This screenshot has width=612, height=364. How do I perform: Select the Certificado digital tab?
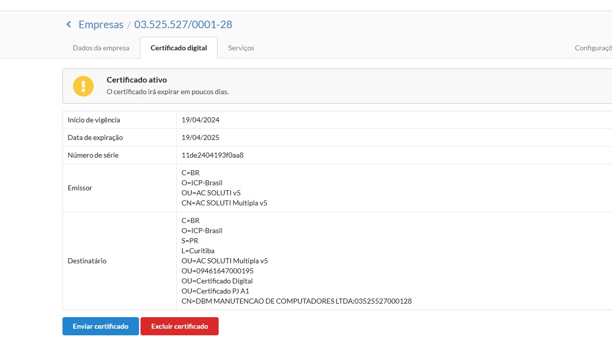(x=179, y=48)
